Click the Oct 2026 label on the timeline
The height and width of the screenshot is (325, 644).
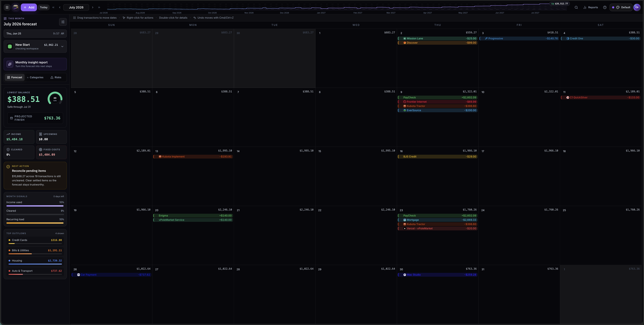click(212, 13)
